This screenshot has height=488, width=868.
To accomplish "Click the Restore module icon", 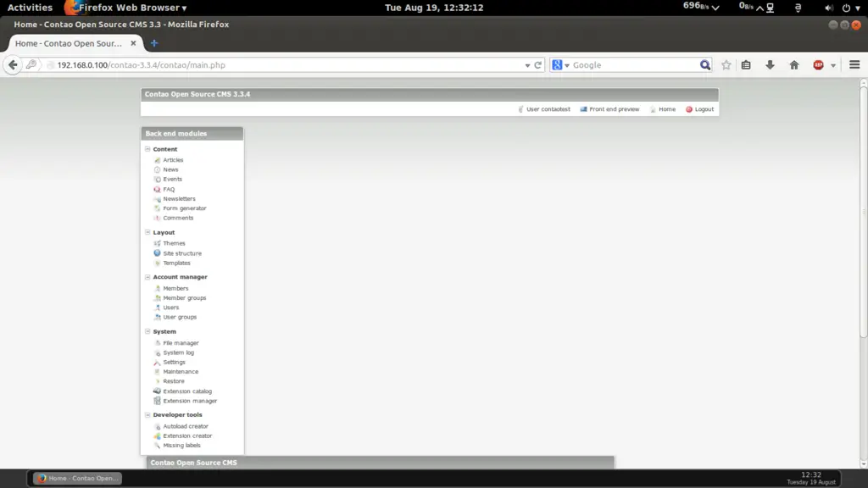I will point(157,381).
